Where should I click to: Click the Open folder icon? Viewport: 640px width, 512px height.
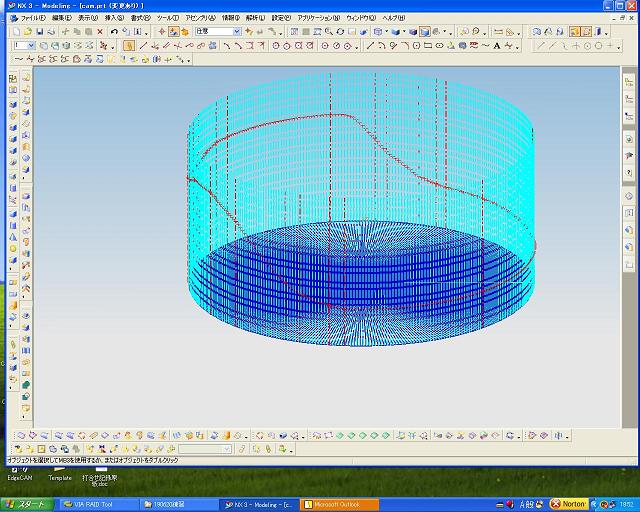click(x=30, y=32)
